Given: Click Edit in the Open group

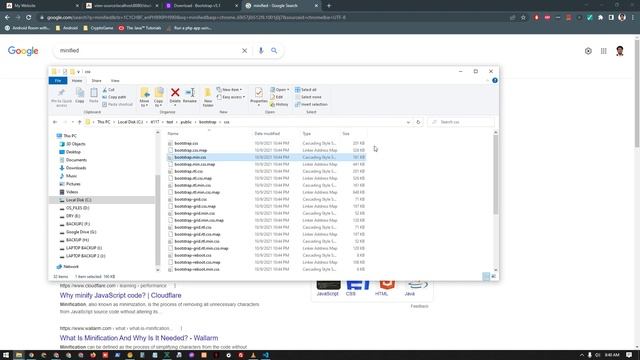Looking at the screenshot, I should [x=276, y=97].
